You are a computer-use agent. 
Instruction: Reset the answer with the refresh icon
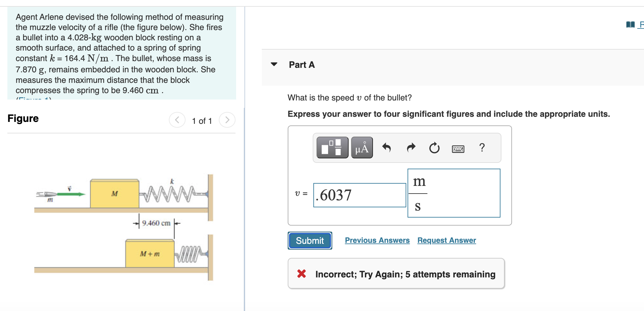(x=434, y=148)
